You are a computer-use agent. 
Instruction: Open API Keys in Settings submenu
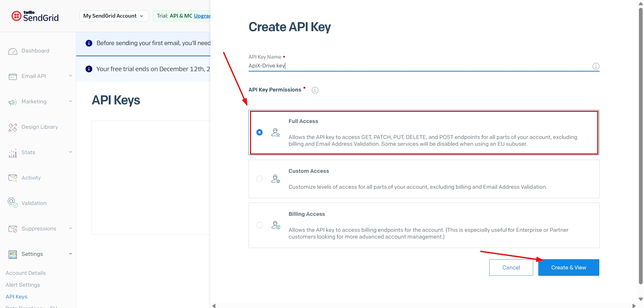(x=17, y=297)
